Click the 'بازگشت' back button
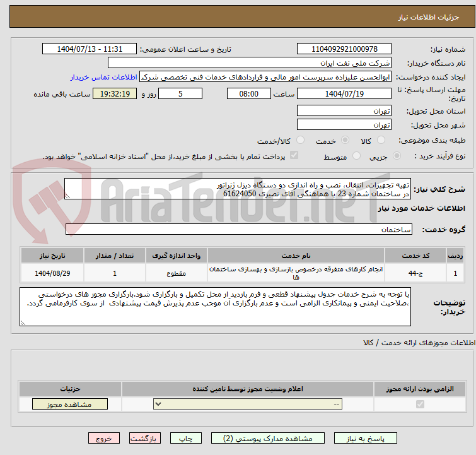This screenshot has height=455, width=476. tap(145, 439)
